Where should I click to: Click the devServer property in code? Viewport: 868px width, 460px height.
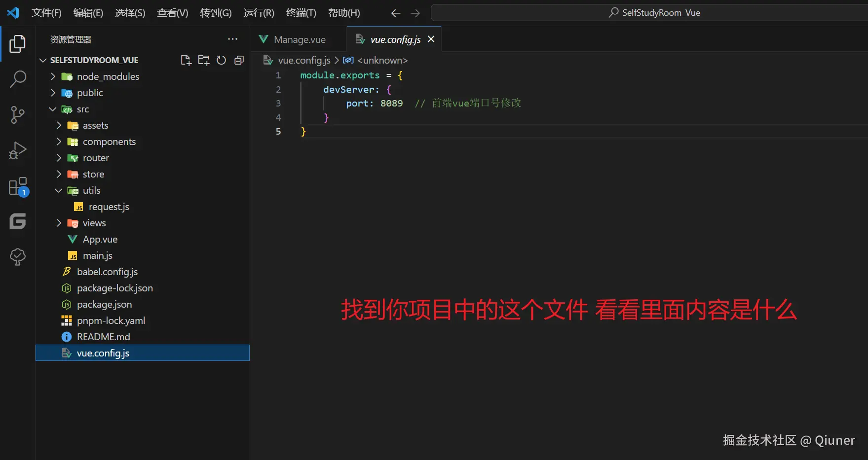(349, 90)
